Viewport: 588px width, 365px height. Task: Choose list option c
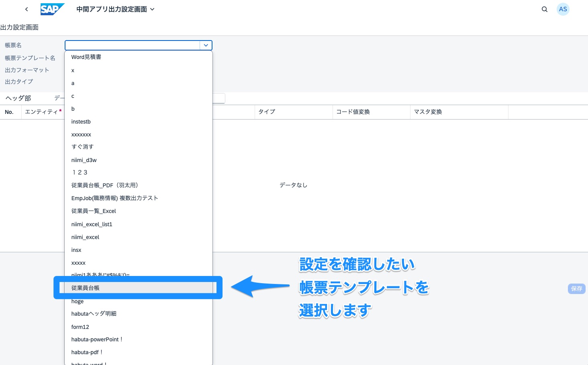[x=139, y=96]
